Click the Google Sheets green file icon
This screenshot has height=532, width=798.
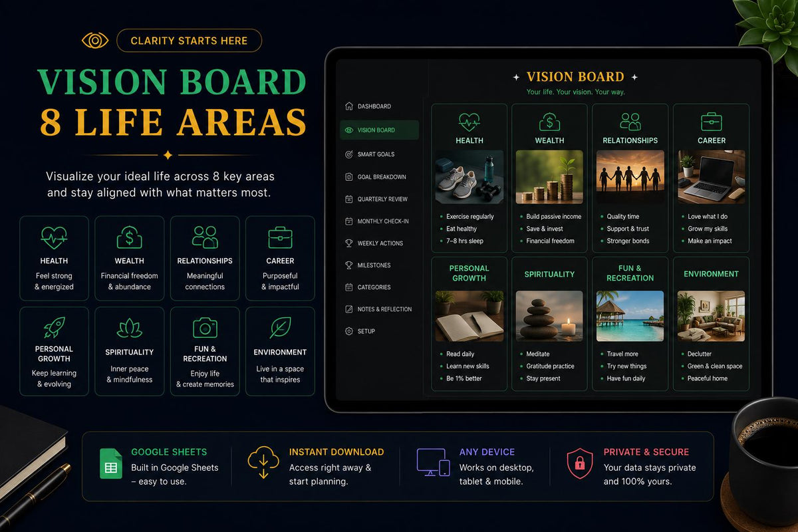(x=110, y=464)
